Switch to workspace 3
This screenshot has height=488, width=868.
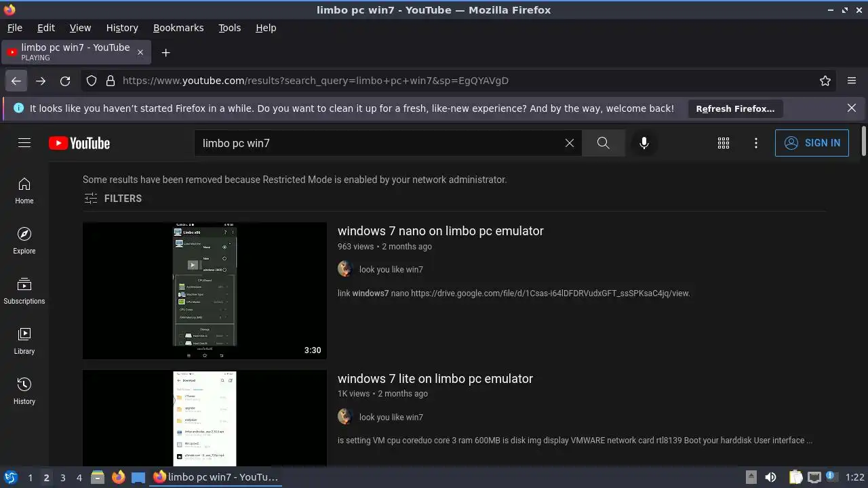(x=62, y=478)
